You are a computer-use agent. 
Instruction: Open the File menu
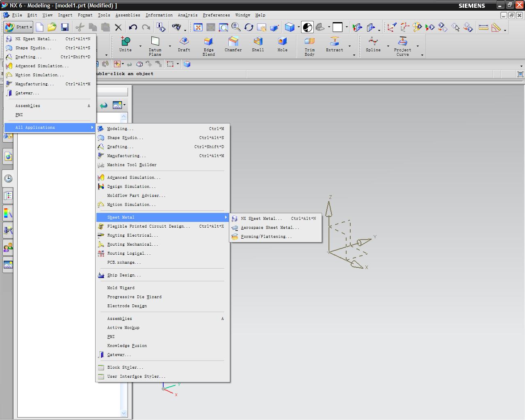coord(17,15)
